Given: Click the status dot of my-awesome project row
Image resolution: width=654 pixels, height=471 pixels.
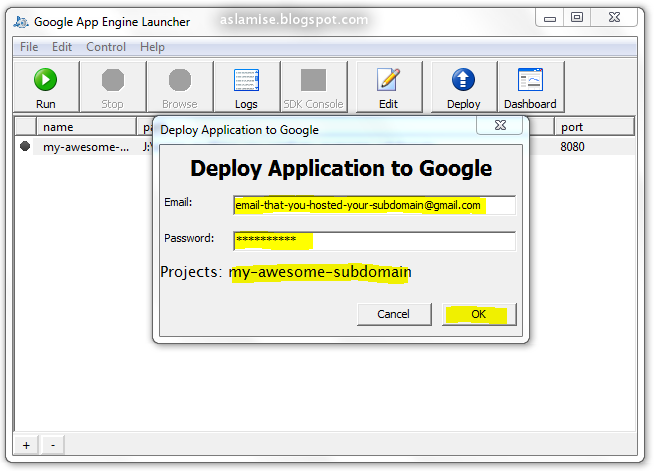Looking at the screenshot, I should tap(25, 146).
